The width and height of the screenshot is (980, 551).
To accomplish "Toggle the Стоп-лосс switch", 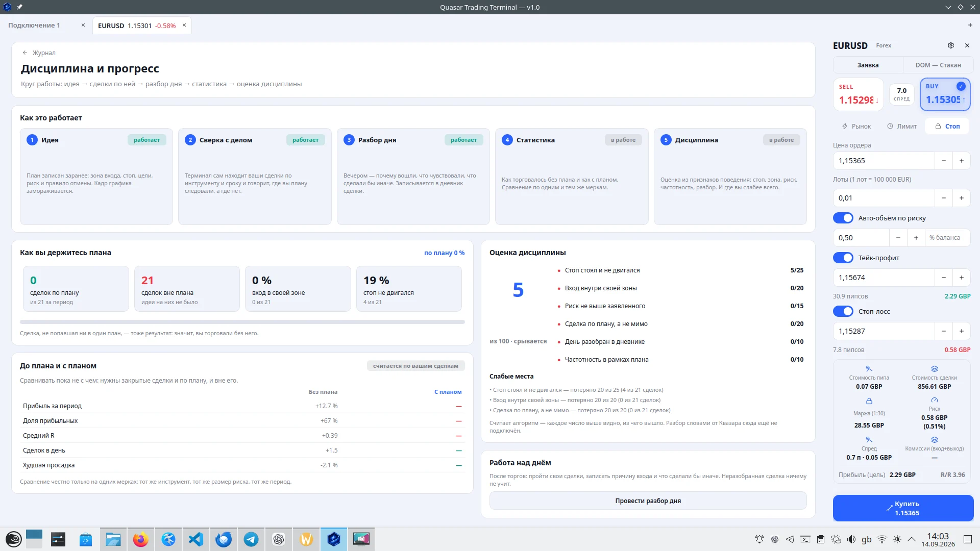I will 843,311.
